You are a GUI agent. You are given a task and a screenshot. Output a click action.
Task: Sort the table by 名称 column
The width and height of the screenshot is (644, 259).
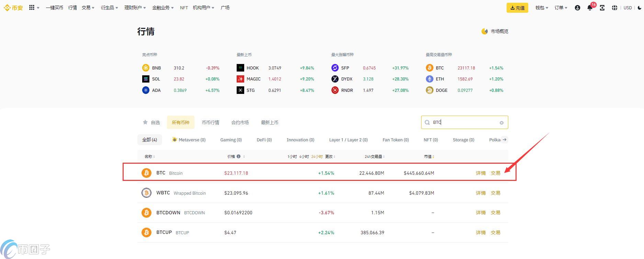[x=150, y=157]
